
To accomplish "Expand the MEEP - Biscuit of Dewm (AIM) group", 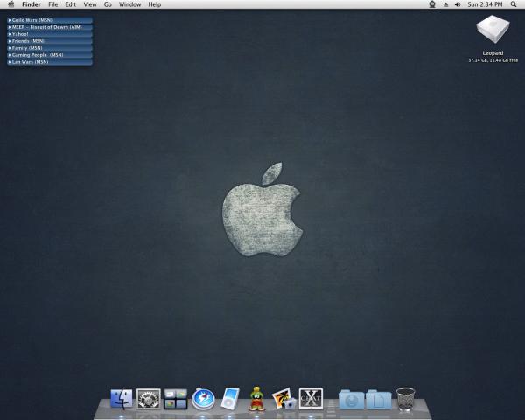I will (50, 27).
